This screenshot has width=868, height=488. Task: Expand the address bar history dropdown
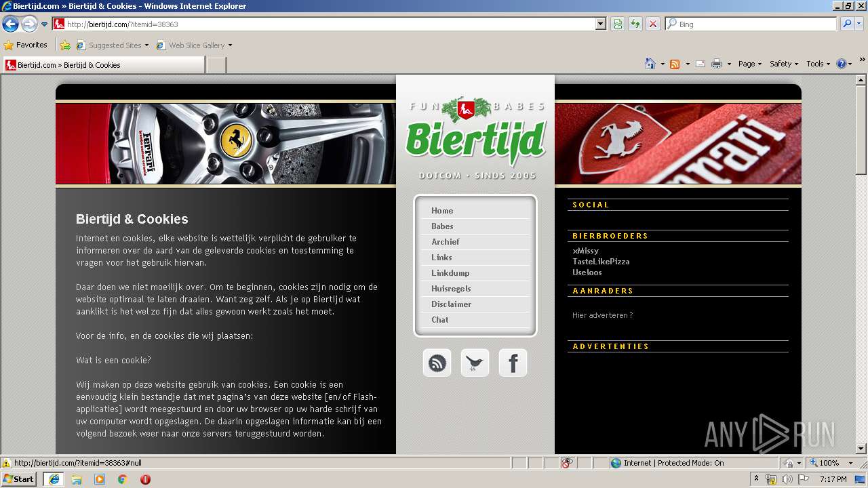600,24
